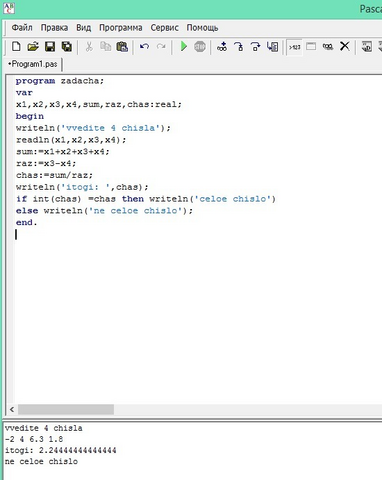Open the Сервис menu
Screen dimensions: 382x480
pos(164,28)
